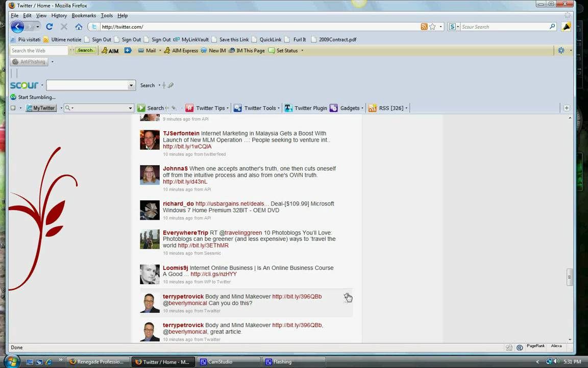Click the plus icon at right end of MyTwitter toolbar

point(567,108)
